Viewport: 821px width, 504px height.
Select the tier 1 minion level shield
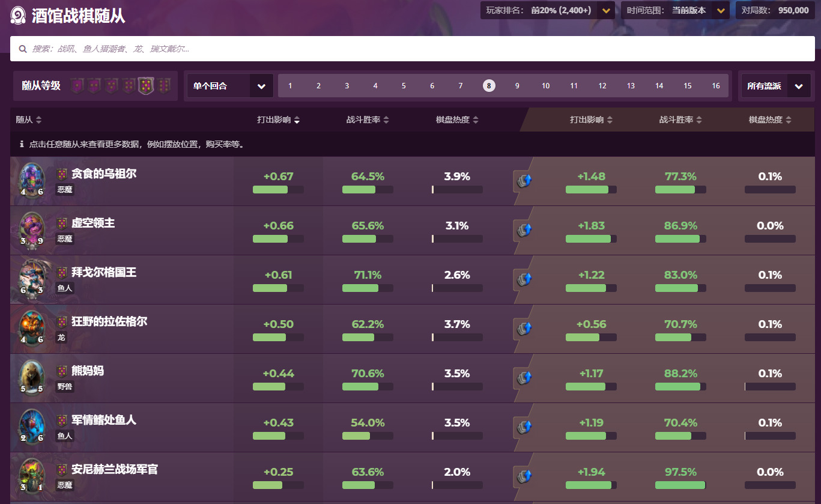76,86
